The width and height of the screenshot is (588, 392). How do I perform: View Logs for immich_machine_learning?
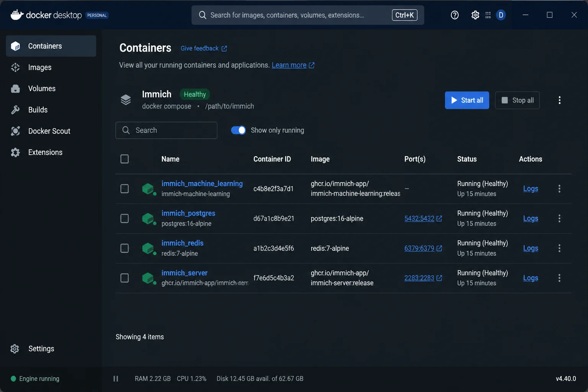tap(531, 189)
